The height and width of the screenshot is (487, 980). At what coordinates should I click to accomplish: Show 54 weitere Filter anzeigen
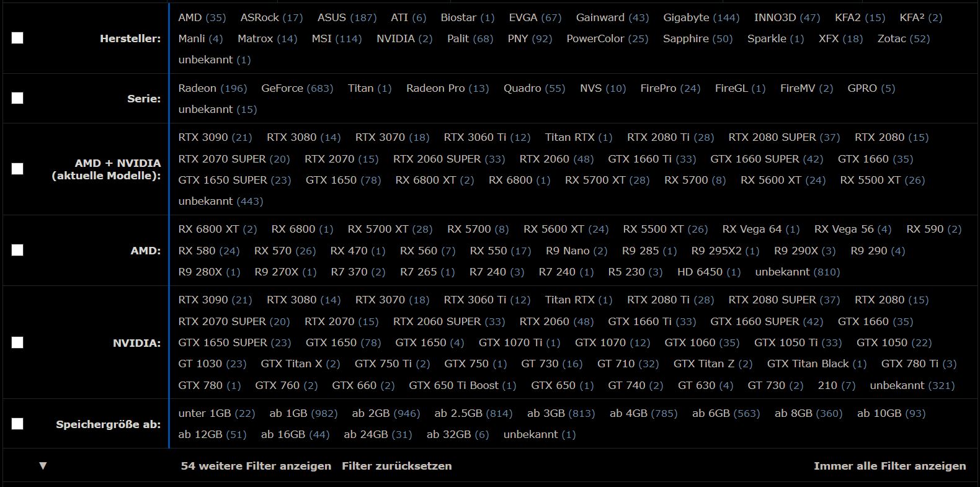pyautogui.click(x=256, y=466)
